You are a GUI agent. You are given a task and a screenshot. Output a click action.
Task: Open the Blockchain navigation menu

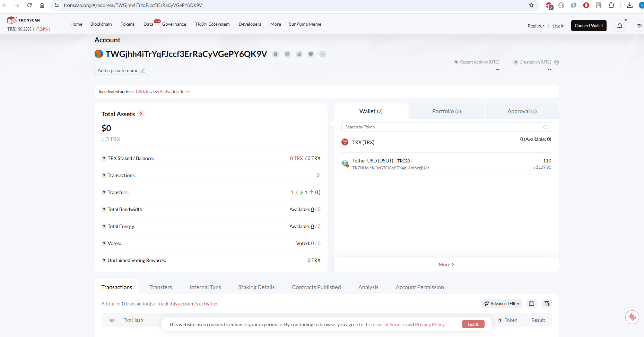pyautogui.click(x=101, y=24)
